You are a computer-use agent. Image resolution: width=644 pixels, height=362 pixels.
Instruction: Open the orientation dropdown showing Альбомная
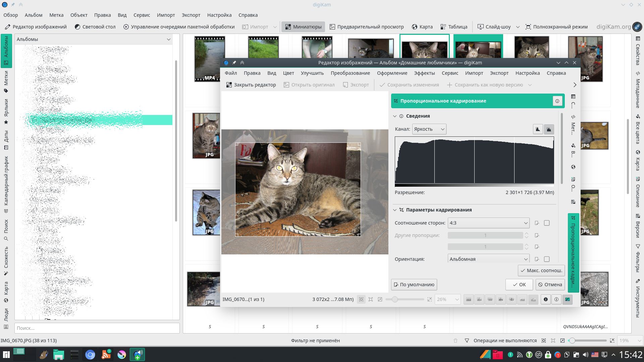tap(488, 259)
